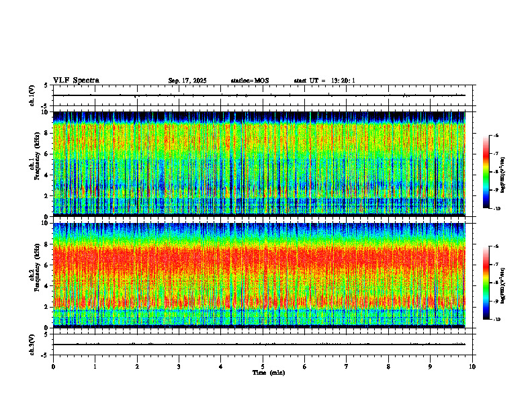
Task: Click the time axis tick label "7"
Action: (x=347, y=367)
